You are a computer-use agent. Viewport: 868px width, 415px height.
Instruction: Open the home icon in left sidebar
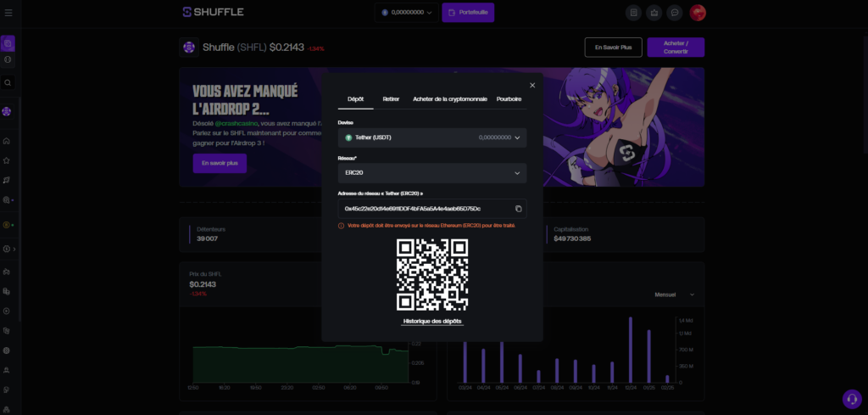point(7,141)
